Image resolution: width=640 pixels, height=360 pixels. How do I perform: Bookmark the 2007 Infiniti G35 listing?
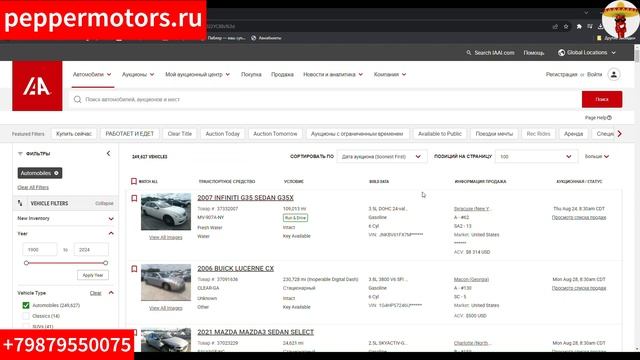134,198
